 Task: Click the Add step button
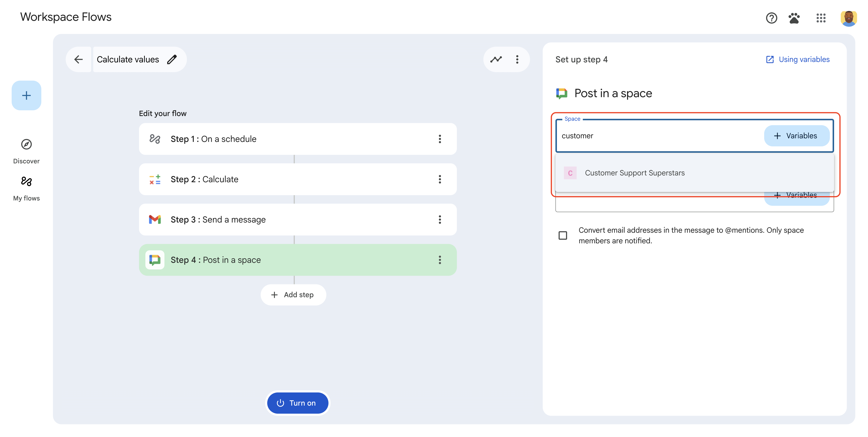[293, 294]
